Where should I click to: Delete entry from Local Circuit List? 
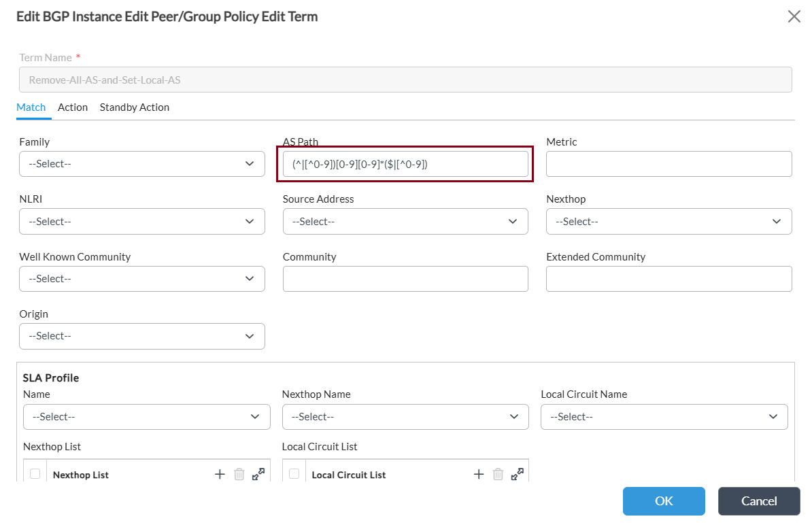pyautogui.click(x=498, y=475)
